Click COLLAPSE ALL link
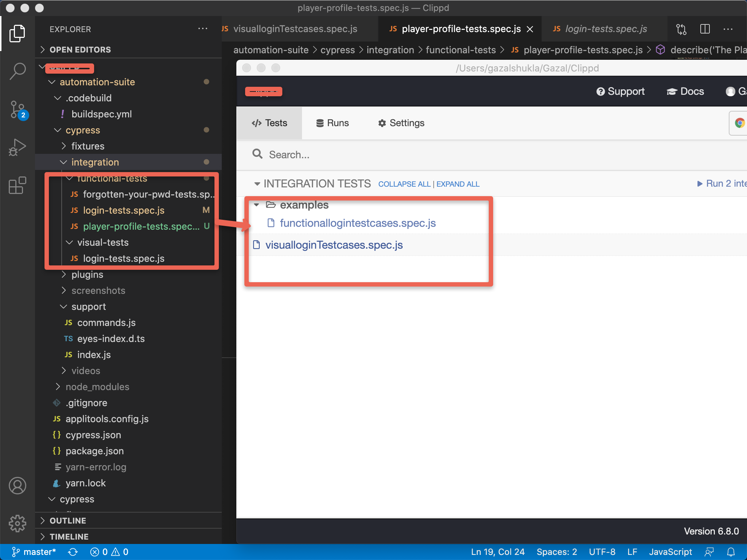747x560 pixels. (404, 184)
